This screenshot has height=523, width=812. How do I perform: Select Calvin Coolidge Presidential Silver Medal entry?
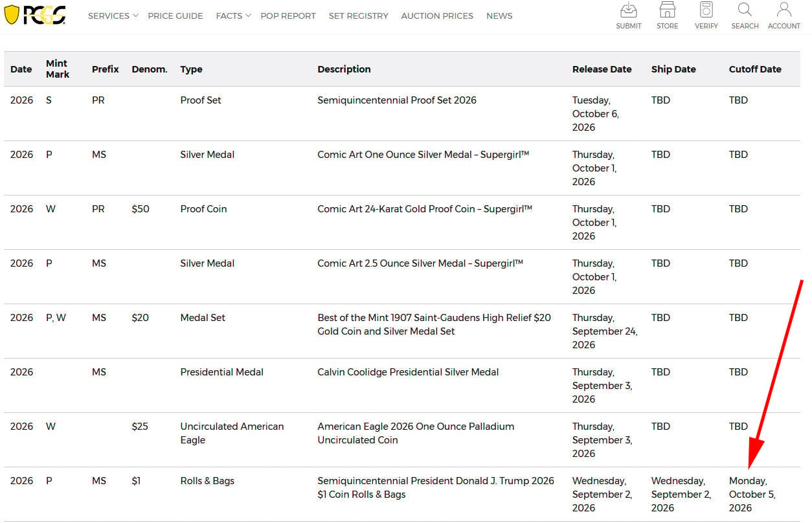[408, 372]
